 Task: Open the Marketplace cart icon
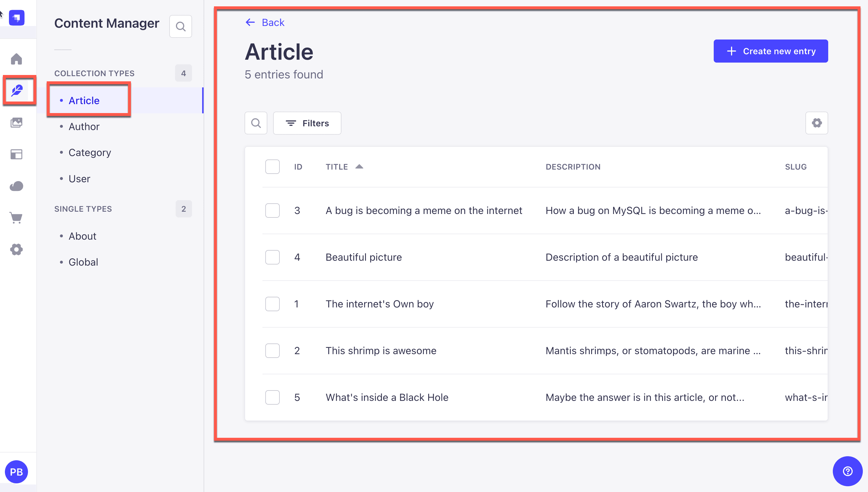coord(16,218)
